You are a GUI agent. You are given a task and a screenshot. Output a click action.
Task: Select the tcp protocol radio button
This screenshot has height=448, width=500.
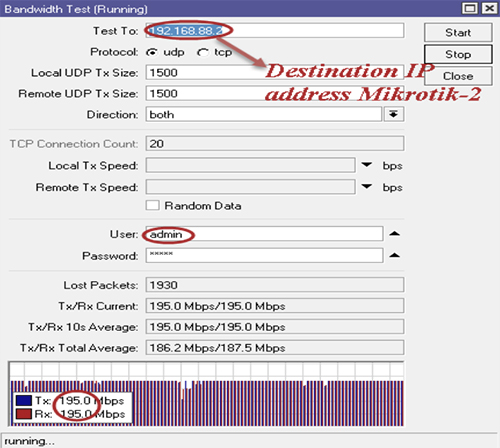pyautogui.click(x=203, y=53)
